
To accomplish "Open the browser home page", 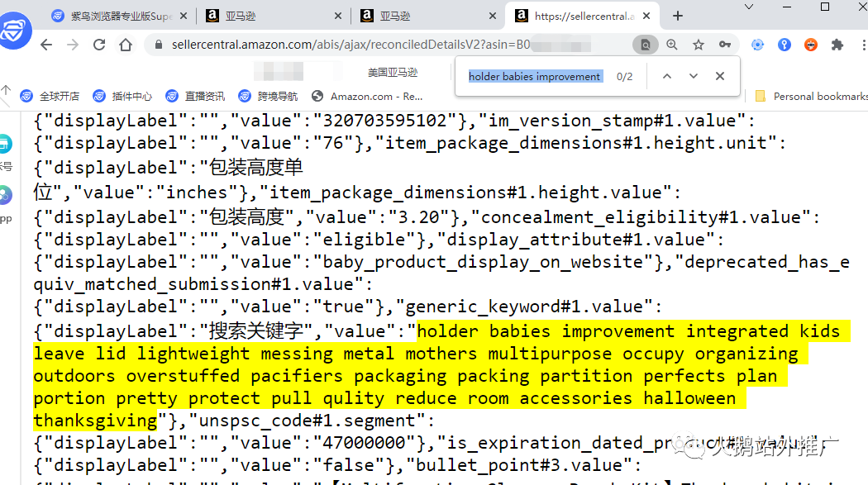I will point(126,45).
